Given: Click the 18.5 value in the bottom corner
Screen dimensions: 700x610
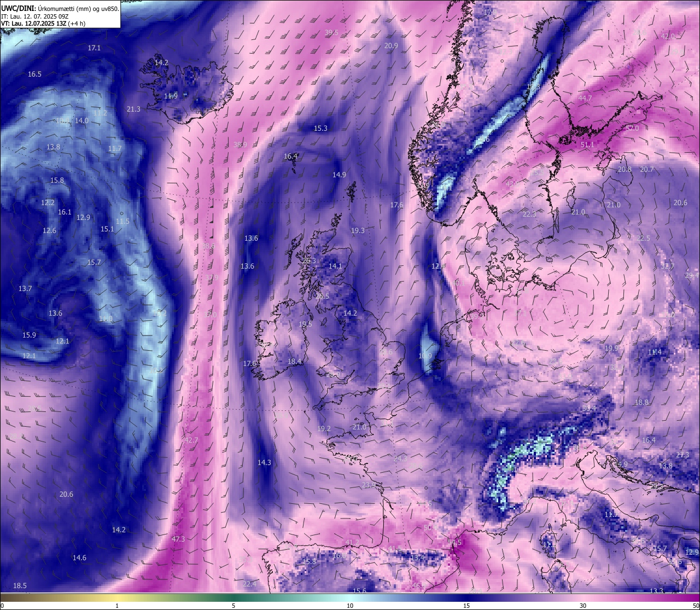Looking at the screenshot, I should [x=20, y=586].
